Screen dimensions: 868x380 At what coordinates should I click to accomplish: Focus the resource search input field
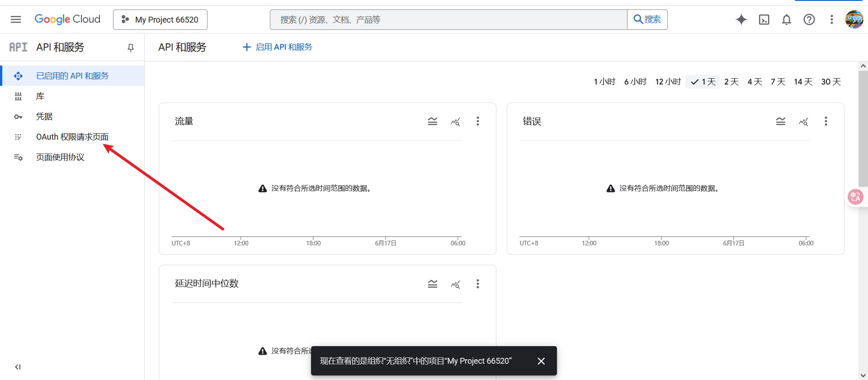(x=448, y=19)
